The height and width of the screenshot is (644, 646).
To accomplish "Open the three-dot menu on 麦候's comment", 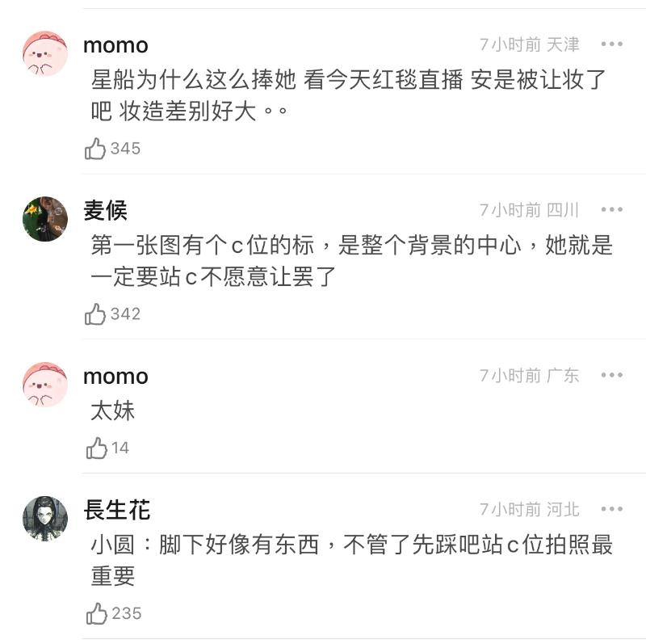I will click(x=611, y=210).
